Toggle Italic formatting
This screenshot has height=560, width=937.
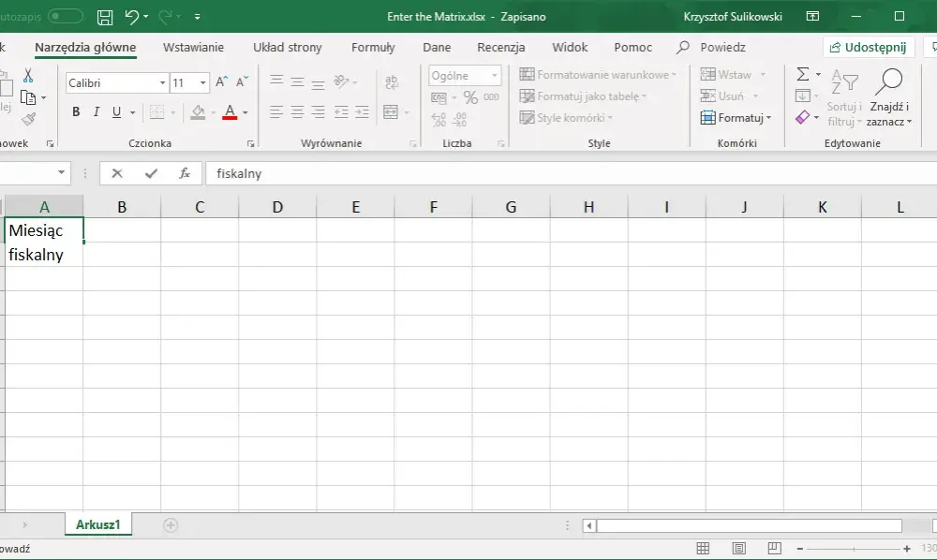pos(97,111)
